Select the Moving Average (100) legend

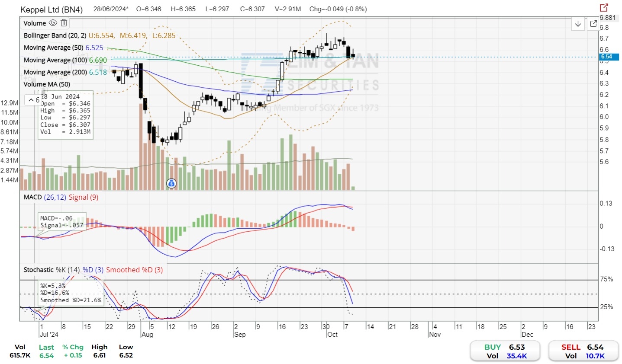pos(65,60)
